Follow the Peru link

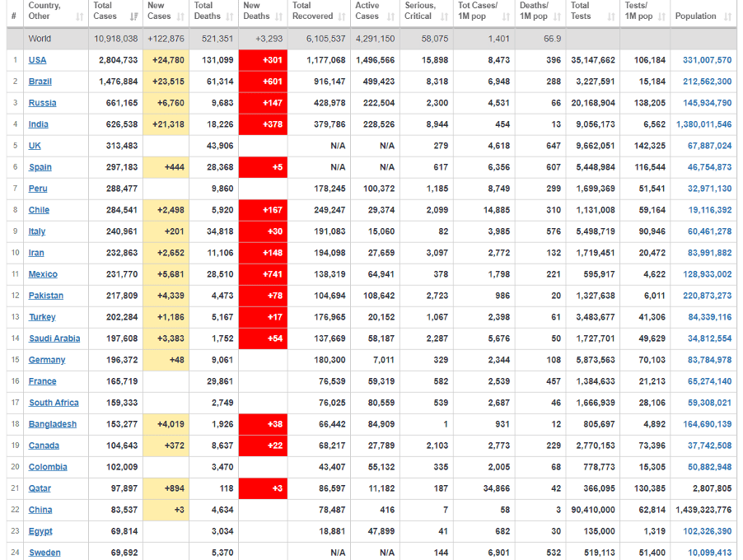pos(38,188)
